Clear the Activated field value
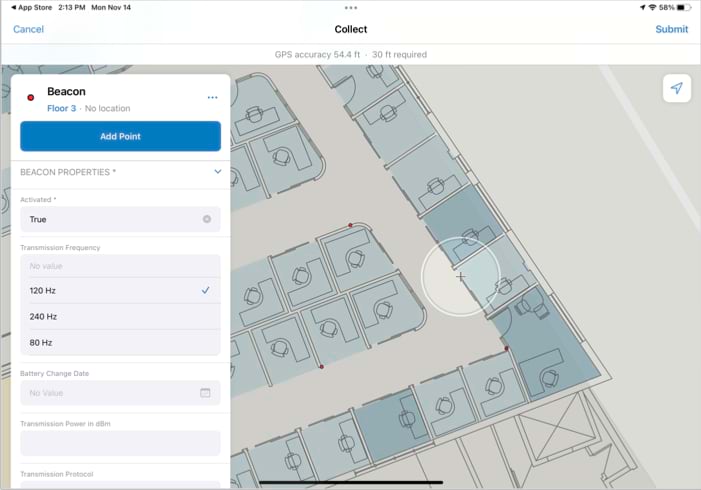The height and width of the screenshot is (490, 701). 207,219
